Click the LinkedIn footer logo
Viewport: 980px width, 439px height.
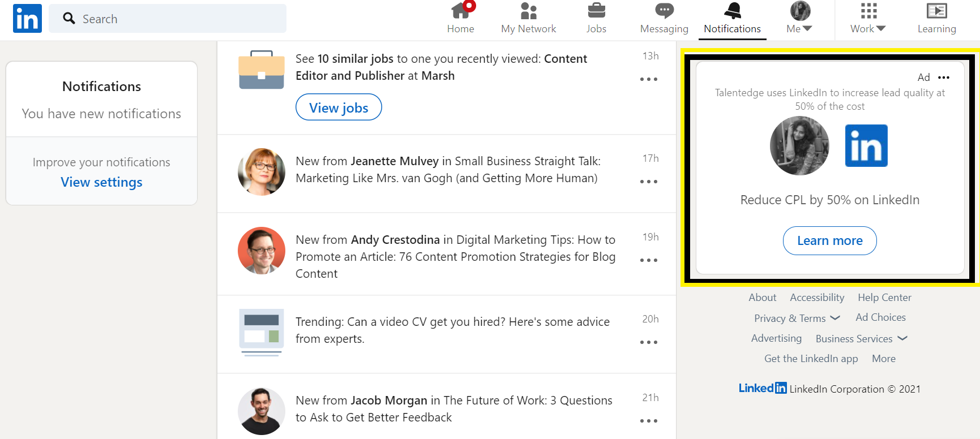click(x=763, y=388)
